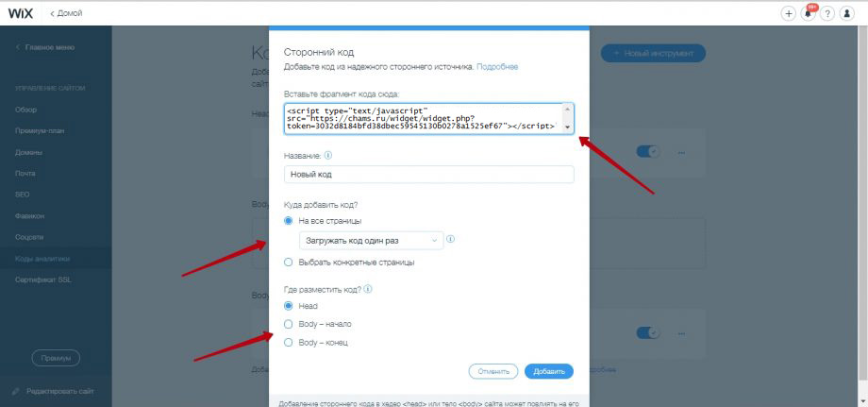This screenshot has width=868, height=407.
Task: Open the three-dots menu of first code row
Action: (x=681, y=152)
